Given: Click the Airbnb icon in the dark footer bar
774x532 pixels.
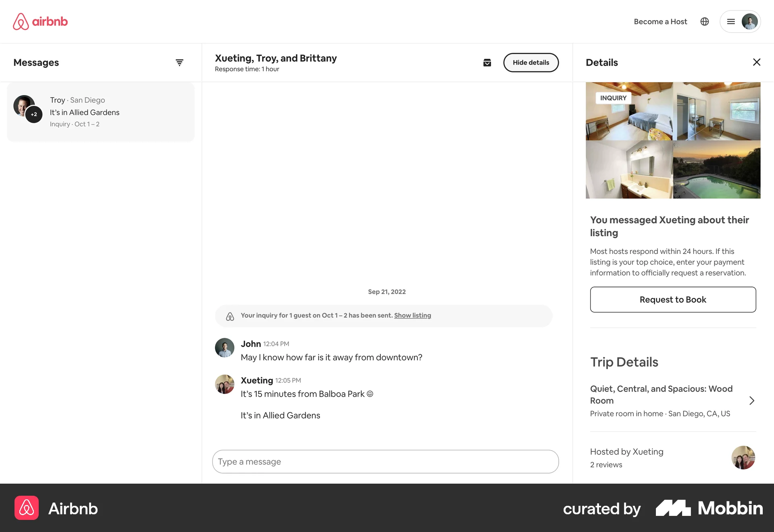Looking at the screenshot, I should 26,508.
